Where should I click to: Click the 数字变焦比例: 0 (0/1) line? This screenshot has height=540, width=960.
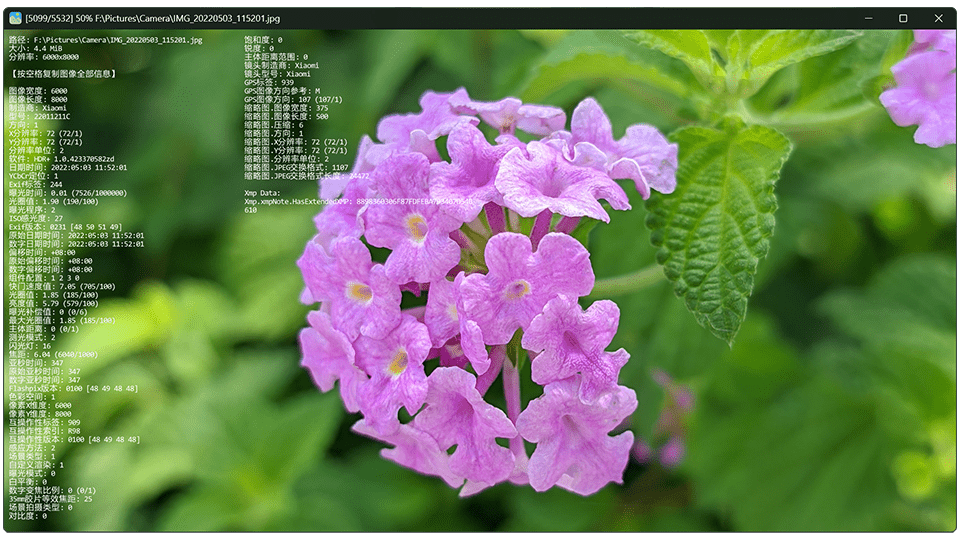tap(52, 490)
